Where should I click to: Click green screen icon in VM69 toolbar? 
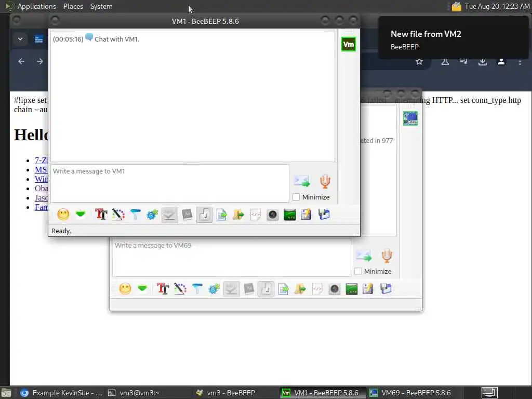pos(352,289)
